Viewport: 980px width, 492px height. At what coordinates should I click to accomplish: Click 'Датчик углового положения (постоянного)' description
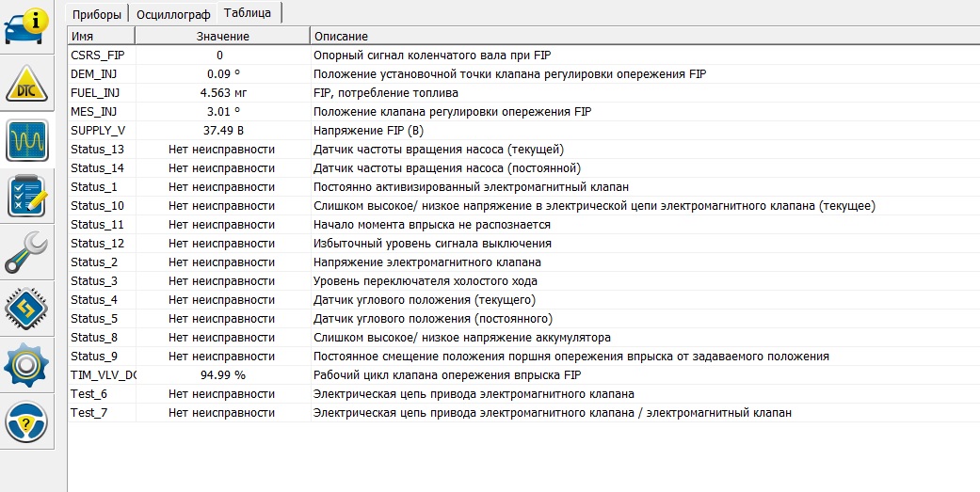pyautogui.click(x=433, y=318)
